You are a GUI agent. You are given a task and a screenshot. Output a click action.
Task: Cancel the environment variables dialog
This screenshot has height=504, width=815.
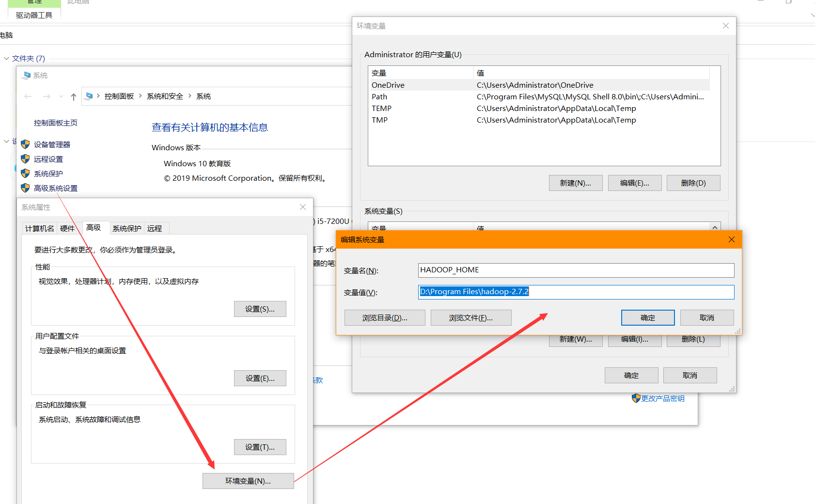tap(690, 376)
